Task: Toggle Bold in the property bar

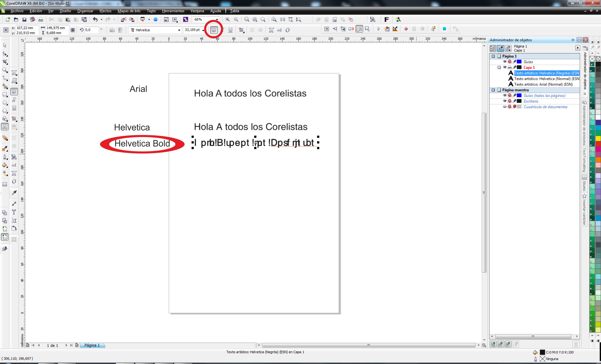Action: coord(214,30)
